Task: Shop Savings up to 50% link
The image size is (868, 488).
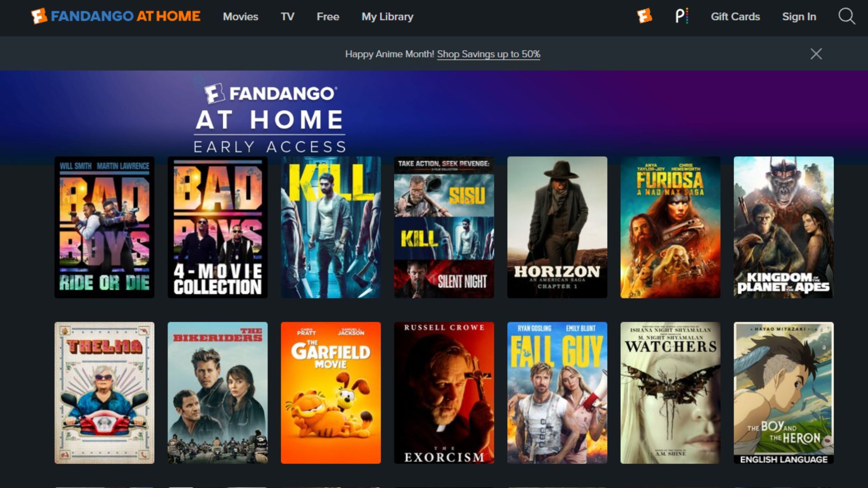Action: tap(489, 54)
